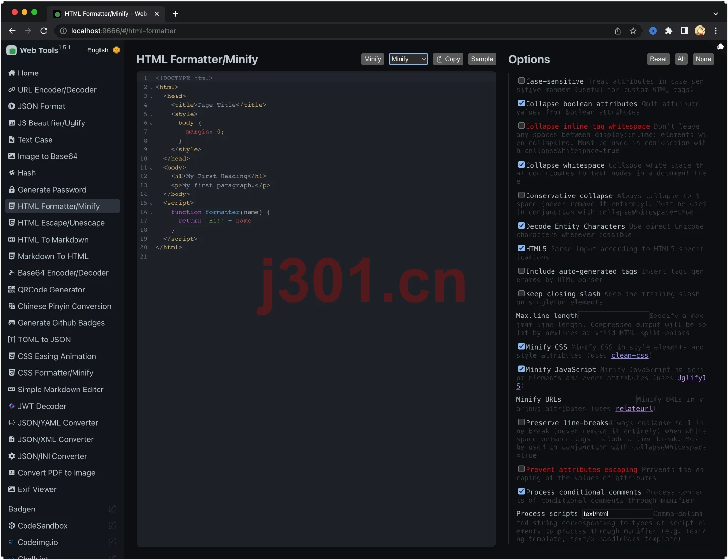Click the JWT Decoder icon
The width and height of the screenshot is (728, 560).
(12, 406)
